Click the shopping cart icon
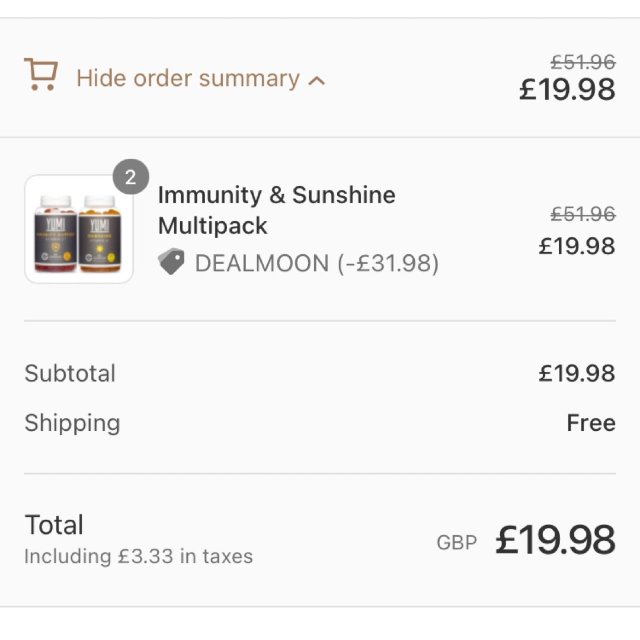This screenshot has width=640, height=640. tap(41, 76)
